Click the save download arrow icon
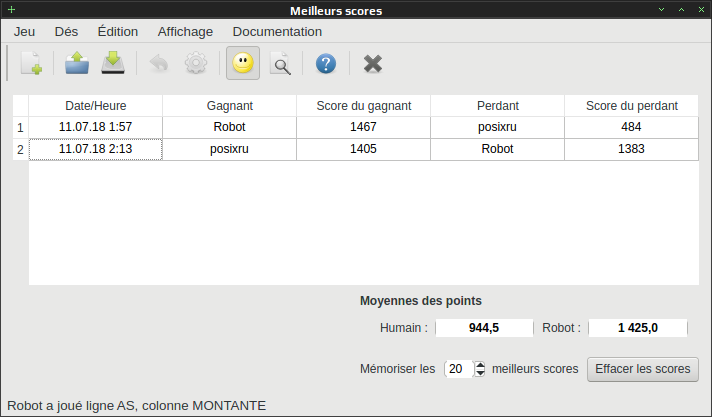This screenshot has width=712, height=417. [x=113, y=63]
